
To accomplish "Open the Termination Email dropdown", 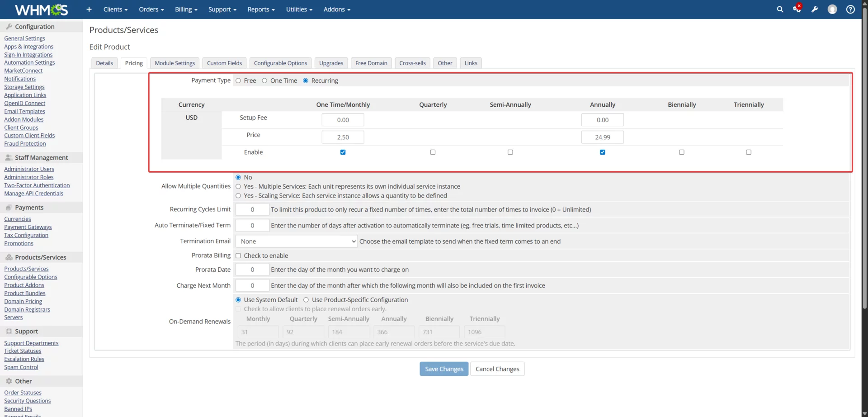I will point(296,241).
